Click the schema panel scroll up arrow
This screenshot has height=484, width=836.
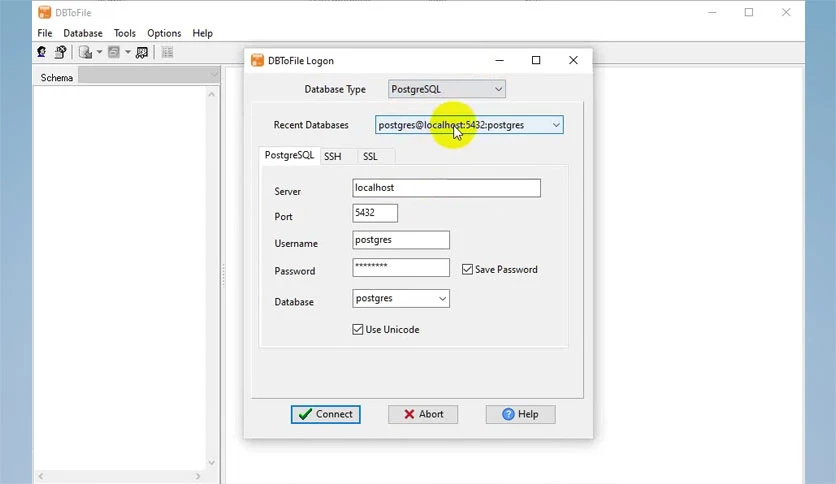[x=212, y=94]
